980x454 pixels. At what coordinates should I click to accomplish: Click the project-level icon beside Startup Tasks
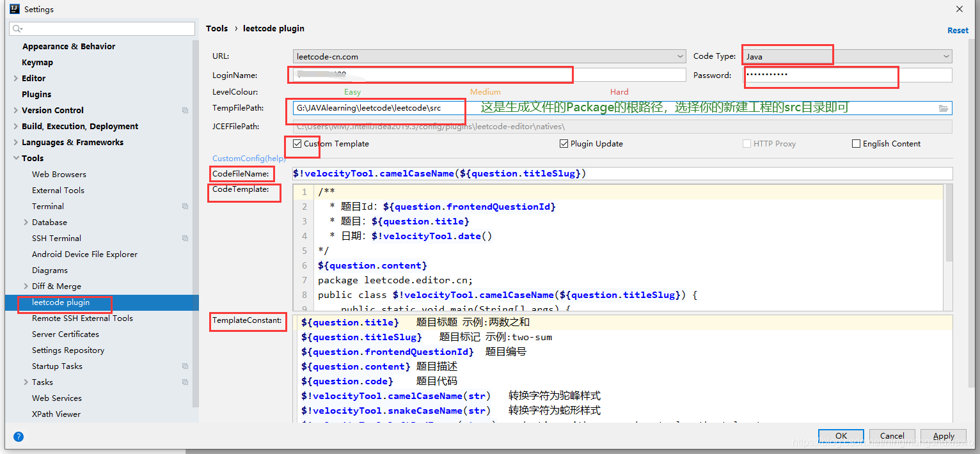coord(185,366)
